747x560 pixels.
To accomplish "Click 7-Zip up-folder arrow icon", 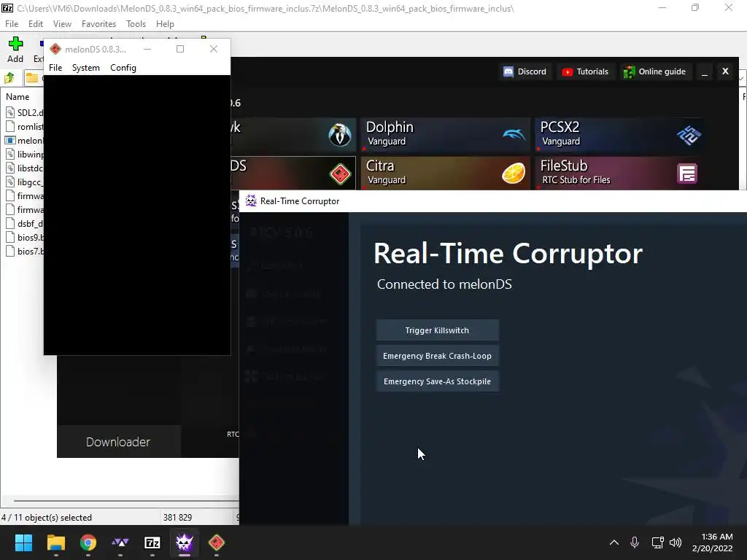I will pos(9,77).
